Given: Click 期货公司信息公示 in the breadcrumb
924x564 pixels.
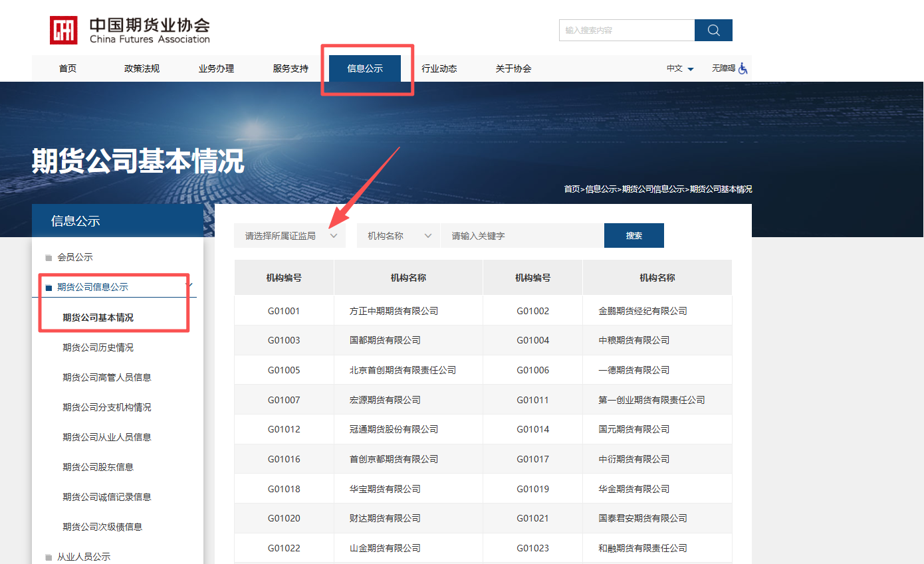Looking at the screenshot, I should point(653,189).
